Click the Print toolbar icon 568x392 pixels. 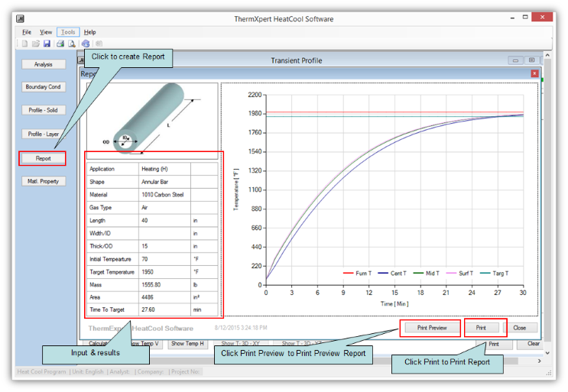pos(60,44)
